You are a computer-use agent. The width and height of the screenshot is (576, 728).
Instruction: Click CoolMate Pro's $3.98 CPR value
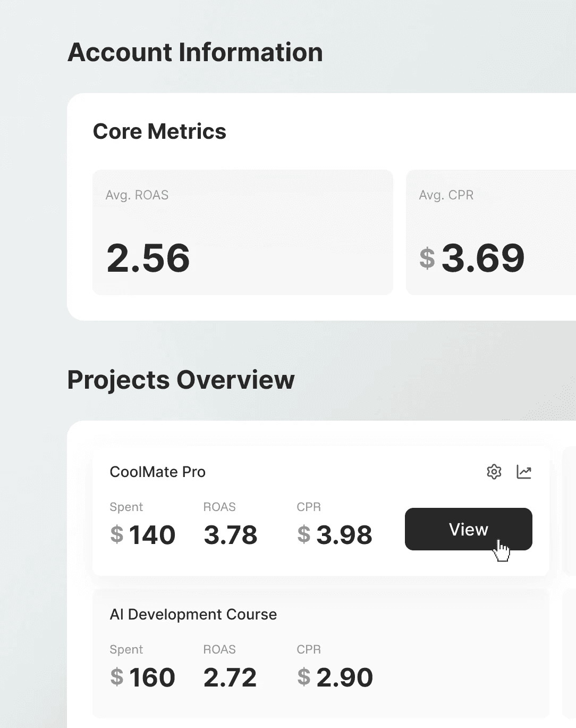pyautogui.click(x=335, y=534)
